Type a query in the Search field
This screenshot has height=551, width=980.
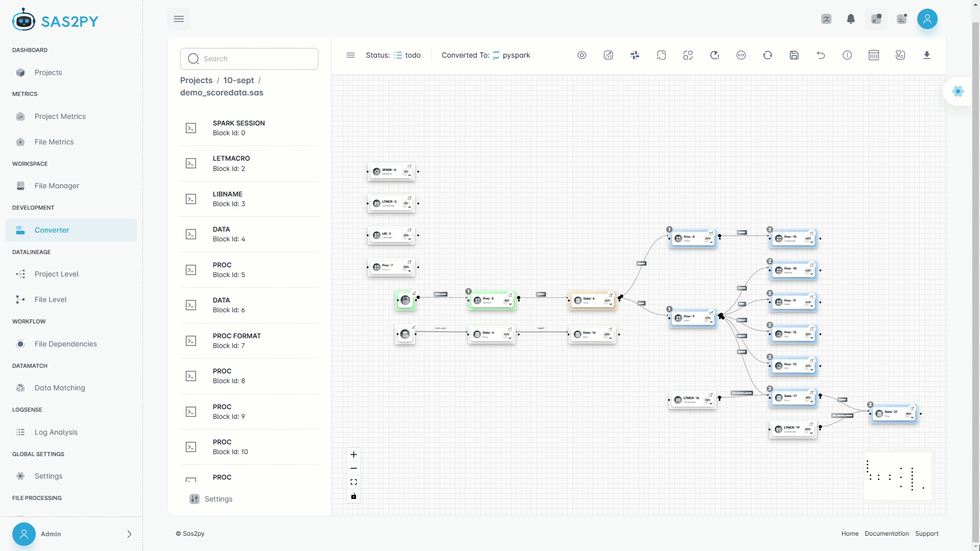point(250,59)
